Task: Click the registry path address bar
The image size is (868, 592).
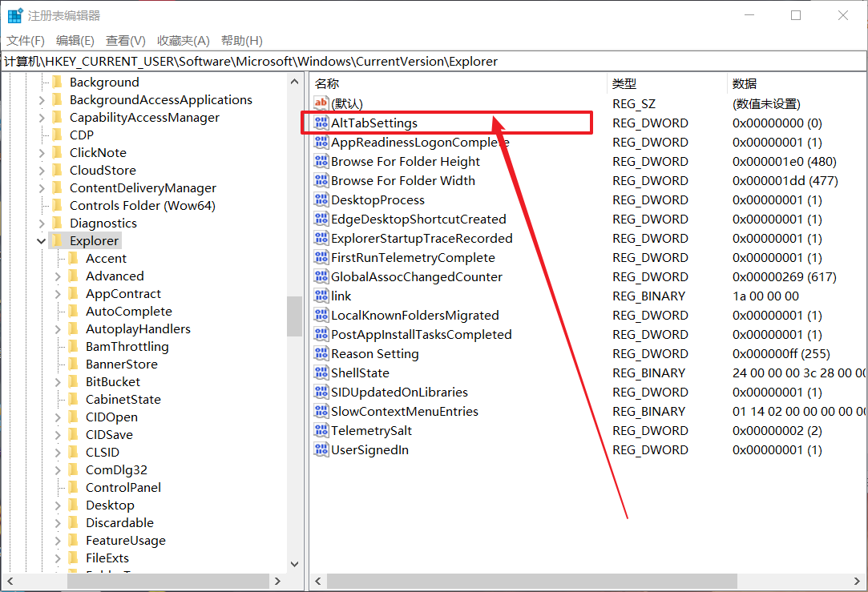Action: click(x=433, y=62)
